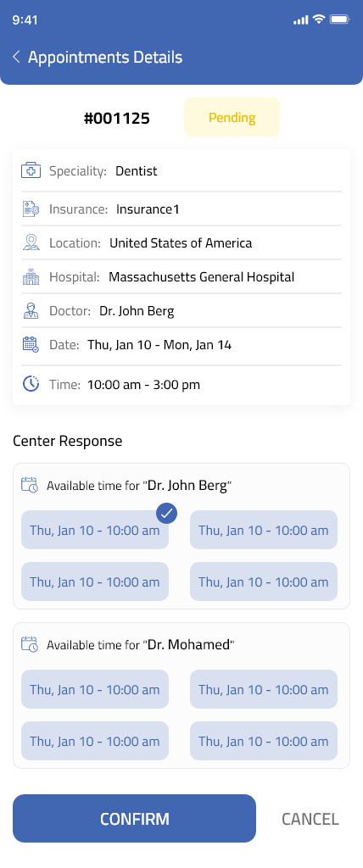
Task: Tap the Appointments Details header title
Action: tap(105, 57)
